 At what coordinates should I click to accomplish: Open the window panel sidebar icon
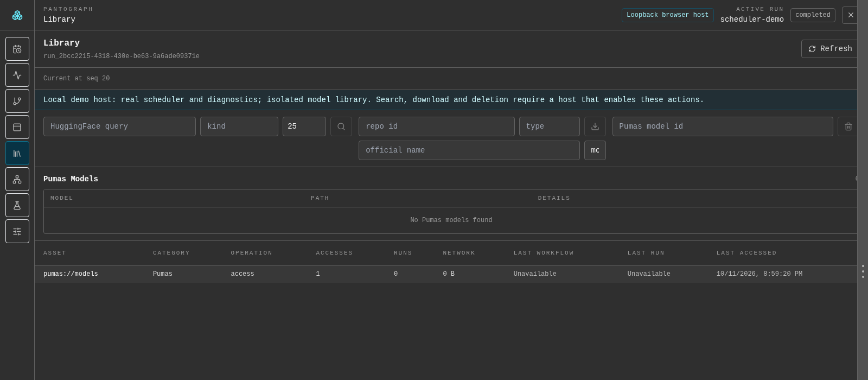17,127
